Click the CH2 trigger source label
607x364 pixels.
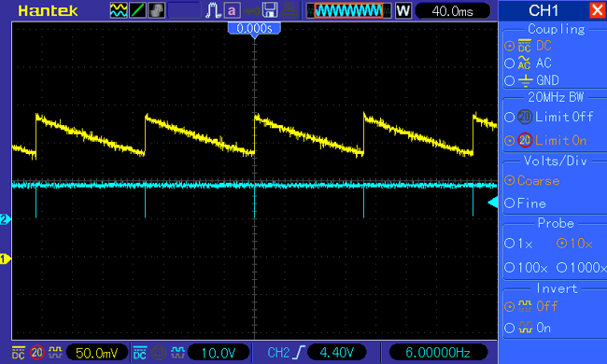278,353
